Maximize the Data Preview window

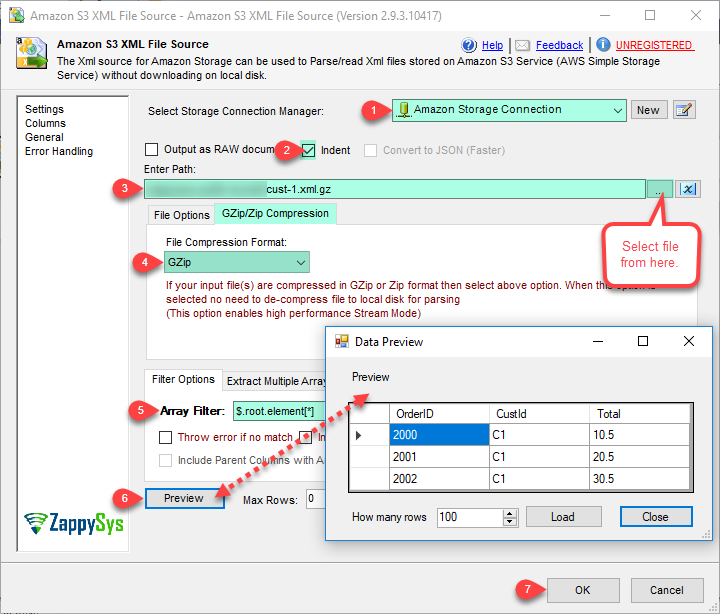coord(643,341)
